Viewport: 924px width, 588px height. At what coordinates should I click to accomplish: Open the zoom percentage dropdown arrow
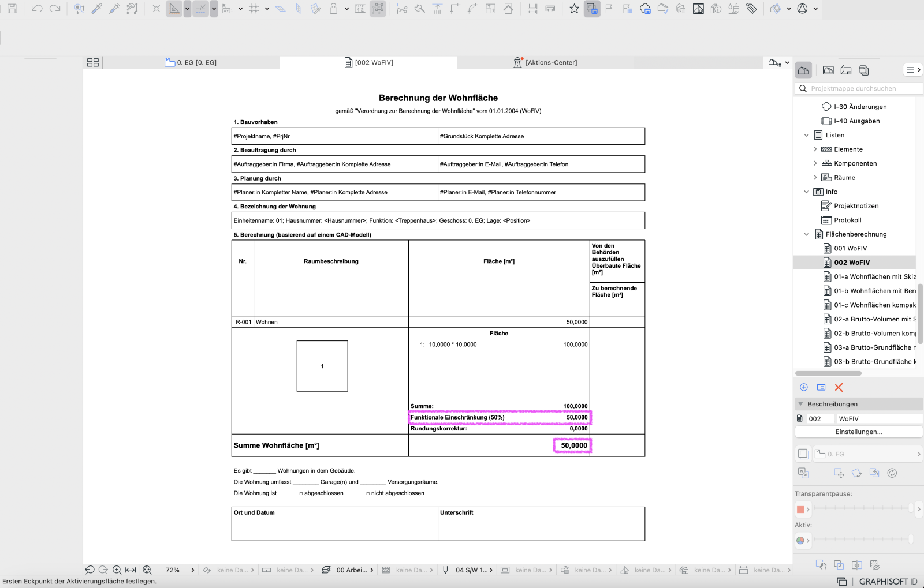193,570
